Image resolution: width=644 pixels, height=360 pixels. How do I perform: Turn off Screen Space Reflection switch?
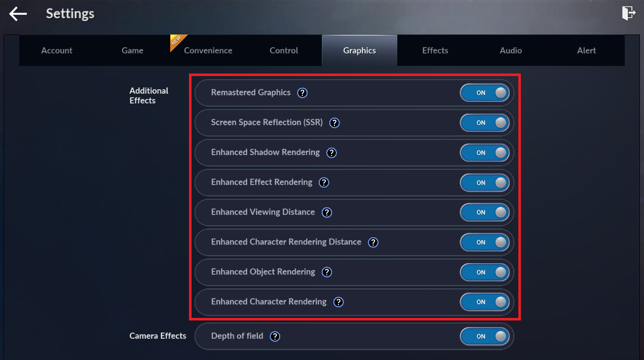pos(484,123)
